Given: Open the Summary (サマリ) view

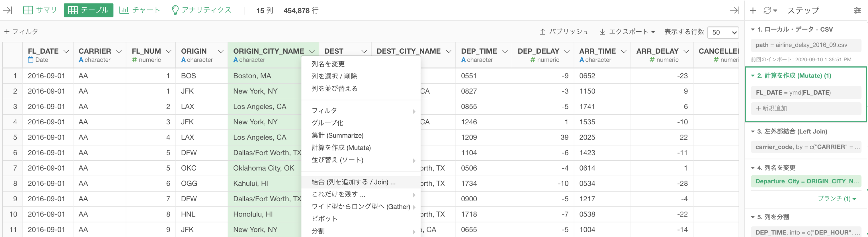Looking at the screenshot, I should coord(40,10).
